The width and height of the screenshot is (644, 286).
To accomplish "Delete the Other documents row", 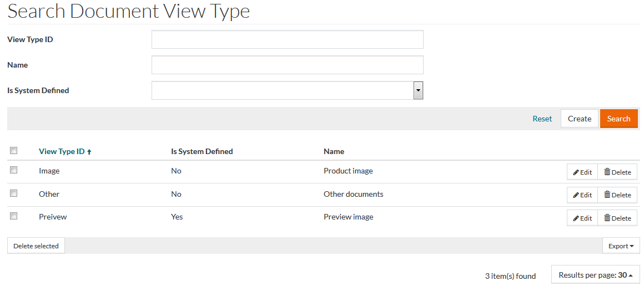I will 617,195.
